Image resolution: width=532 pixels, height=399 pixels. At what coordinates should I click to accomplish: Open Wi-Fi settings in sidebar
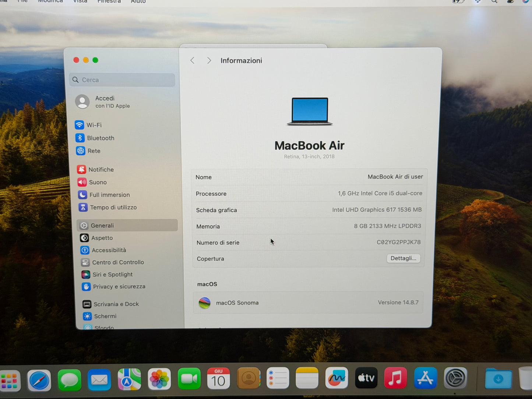88,125
